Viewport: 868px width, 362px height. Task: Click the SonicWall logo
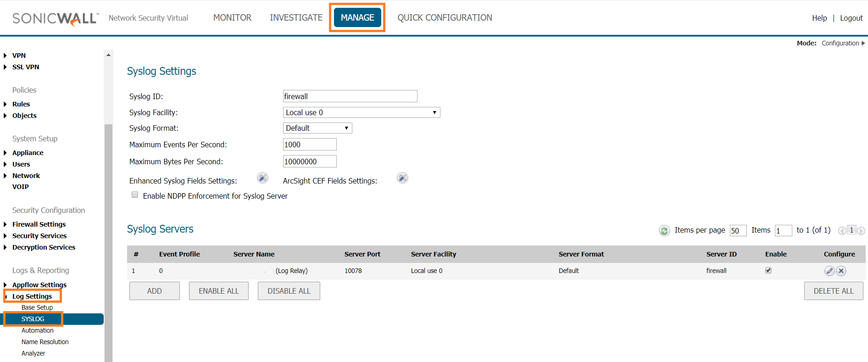[55, 18]
